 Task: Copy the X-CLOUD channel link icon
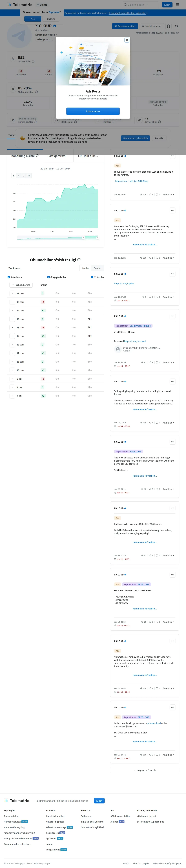point(176,26)
